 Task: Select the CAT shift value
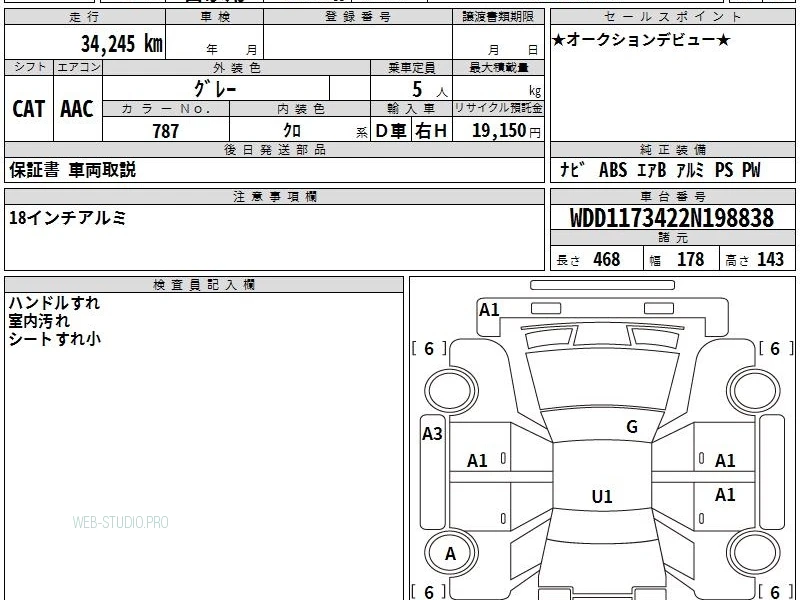pyautogui.click(x=29, y=109)
